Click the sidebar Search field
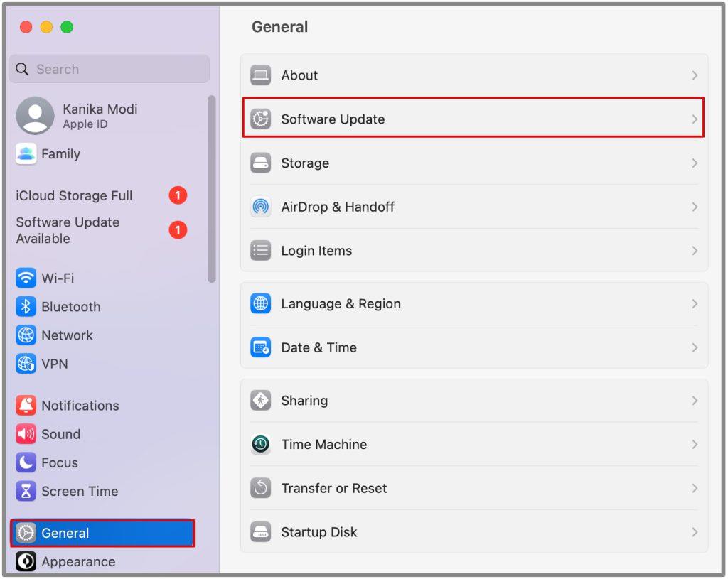The image size is (728, 579). [x=109, y=69]
